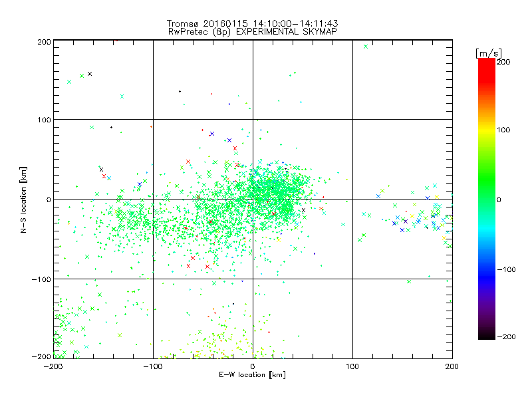Click the x-axis tick label "-200"
Screen dimensions: 532x399
tap(53, 366)
